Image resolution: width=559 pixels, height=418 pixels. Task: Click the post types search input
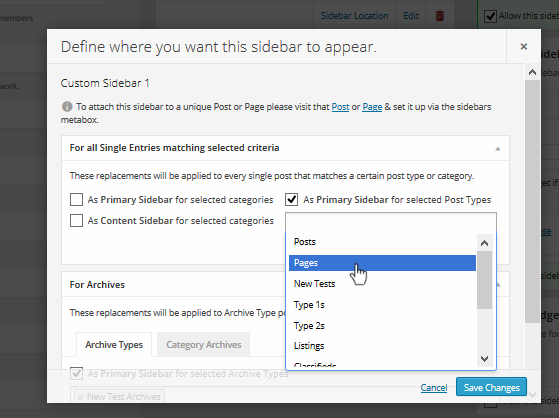(x=391, y=222)
